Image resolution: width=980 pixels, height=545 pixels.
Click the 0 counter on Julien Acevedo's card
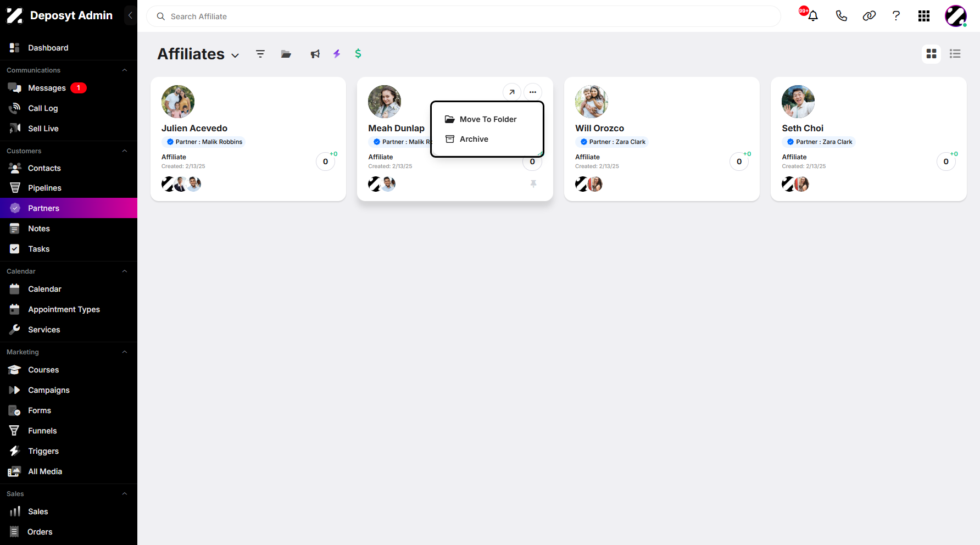(x=326, y=162)
